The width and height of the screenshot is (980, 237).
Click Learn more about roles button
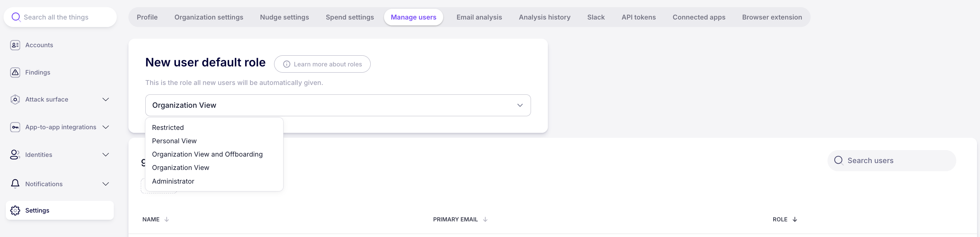point(322,64)
